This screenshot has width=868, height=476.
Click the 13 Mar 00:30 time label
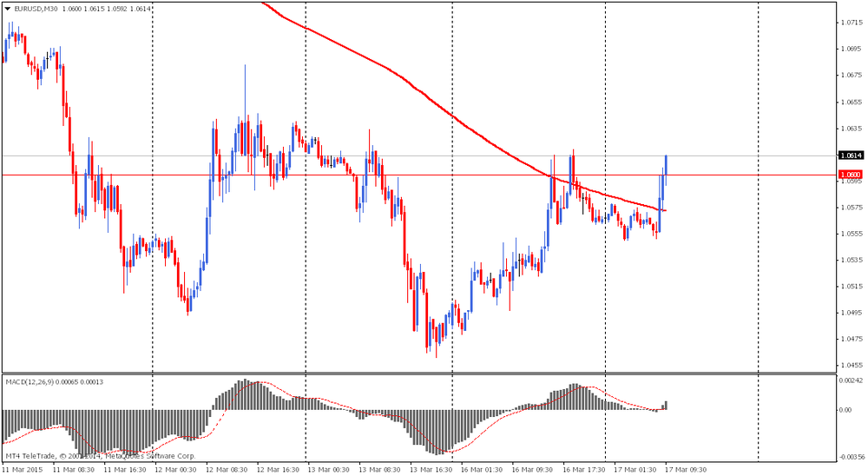[x=329, y=470]
